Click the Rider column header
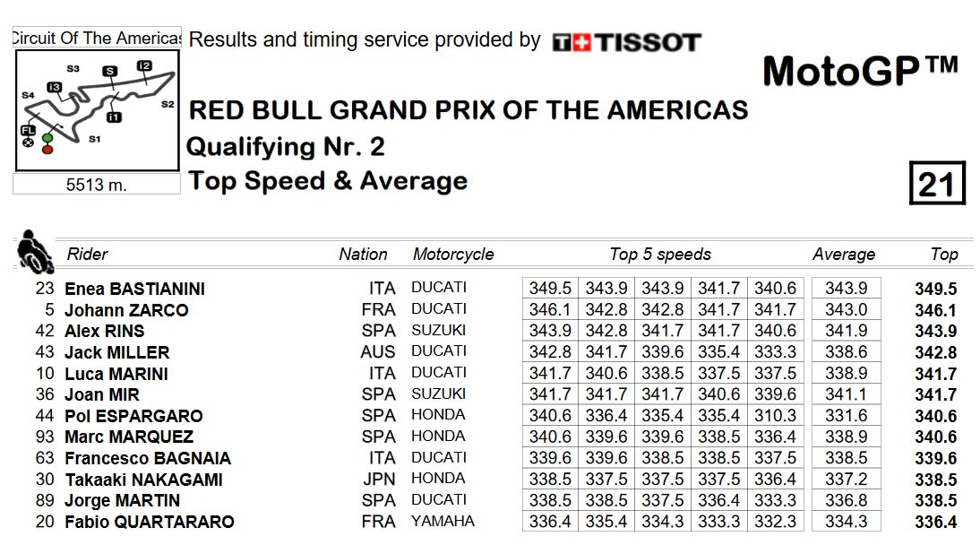Screen dimensions: 980x545 pos(88,254)
